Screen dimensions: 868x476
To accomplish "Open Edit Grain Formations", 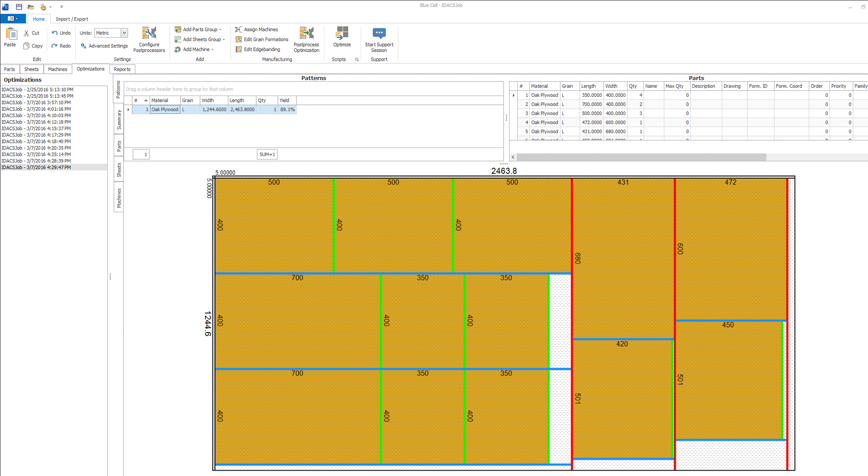I will pos(262,39).
